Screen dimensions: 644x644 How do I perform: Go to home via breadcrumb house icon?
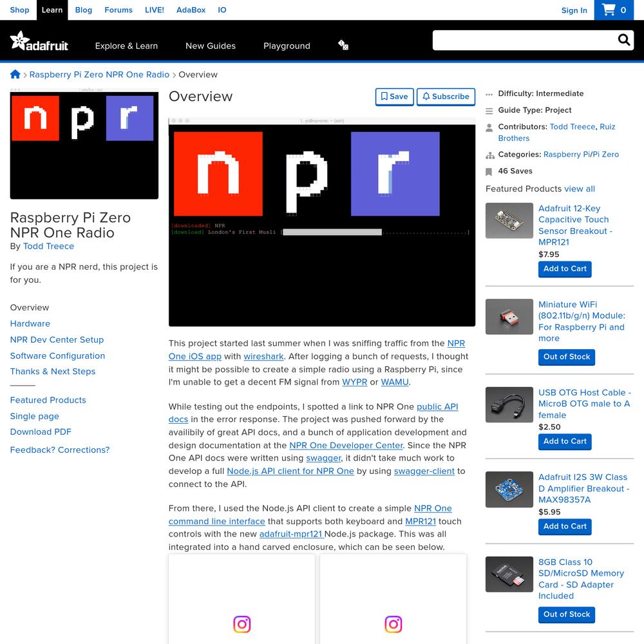coord(15,74)
